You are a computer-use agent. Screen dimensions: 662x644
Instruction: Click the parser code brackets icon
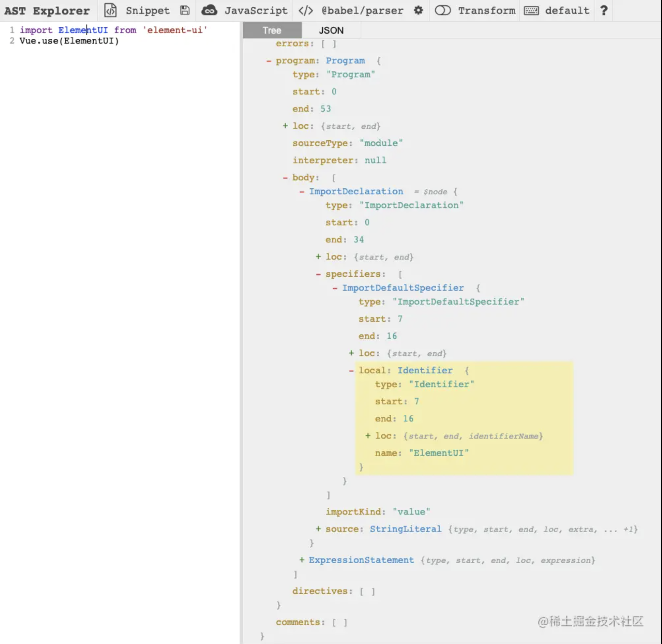coord(306,11)
